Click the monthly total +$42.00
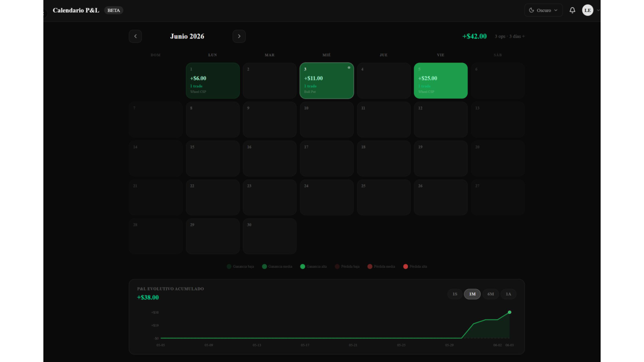 coord(475,36)
